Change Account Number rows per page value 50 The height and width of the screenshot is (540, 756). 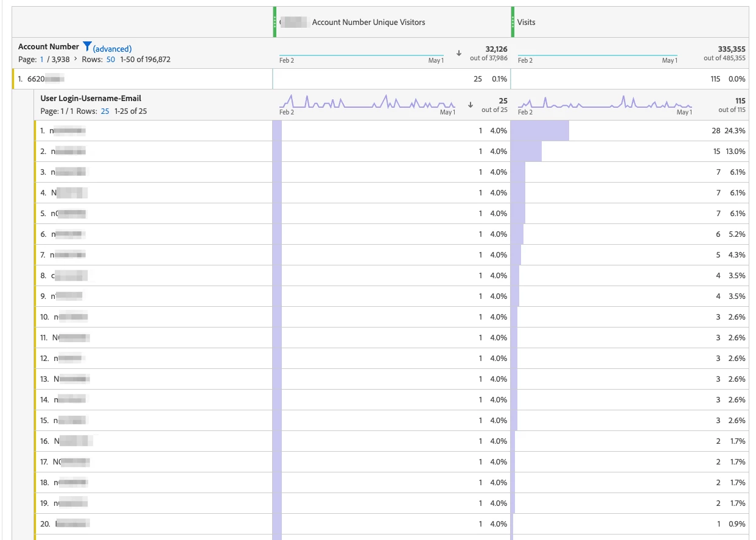[110, 59]
